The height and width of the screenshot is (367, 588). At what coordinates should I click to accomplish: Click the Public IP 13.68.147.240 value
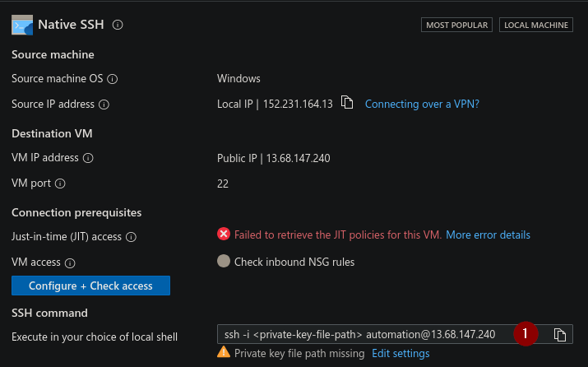273,158
